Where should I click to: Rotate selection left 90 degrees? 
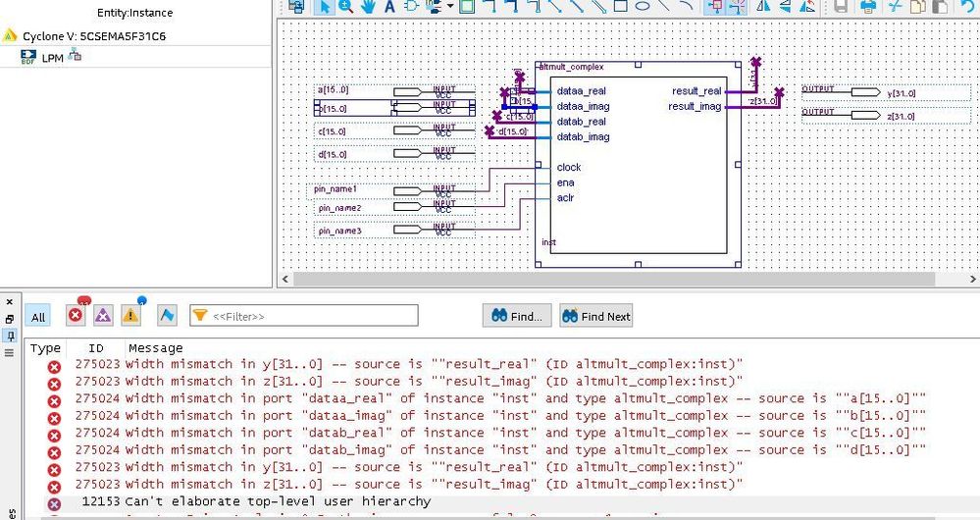coord(807,6)
